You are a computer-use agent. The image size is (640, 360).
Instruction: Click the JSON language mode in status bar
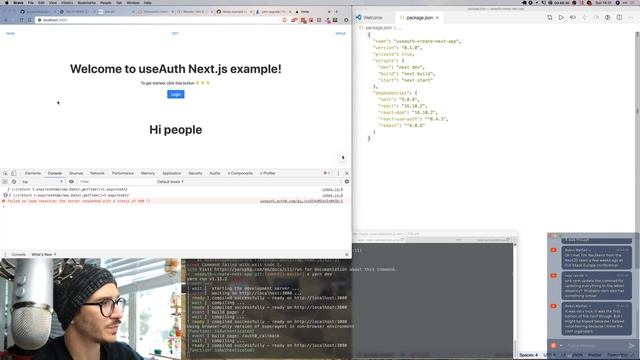[x=577, y=355]
